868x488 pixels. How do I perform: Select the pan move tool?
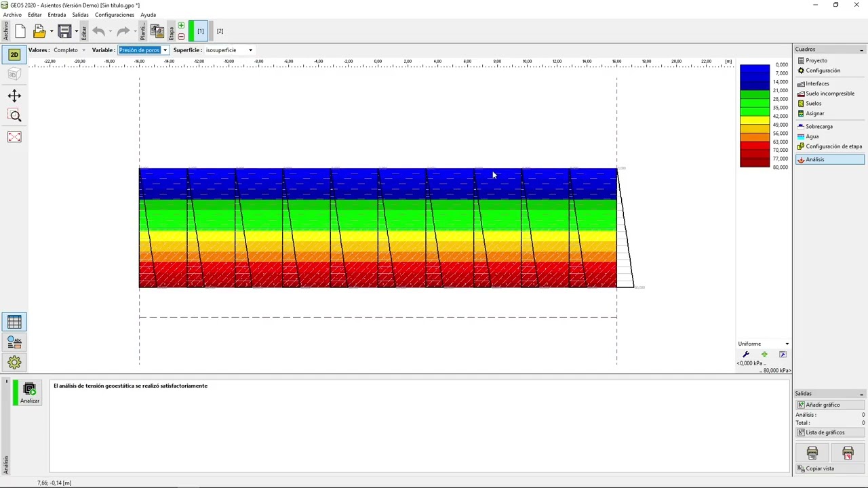[14, 96]
